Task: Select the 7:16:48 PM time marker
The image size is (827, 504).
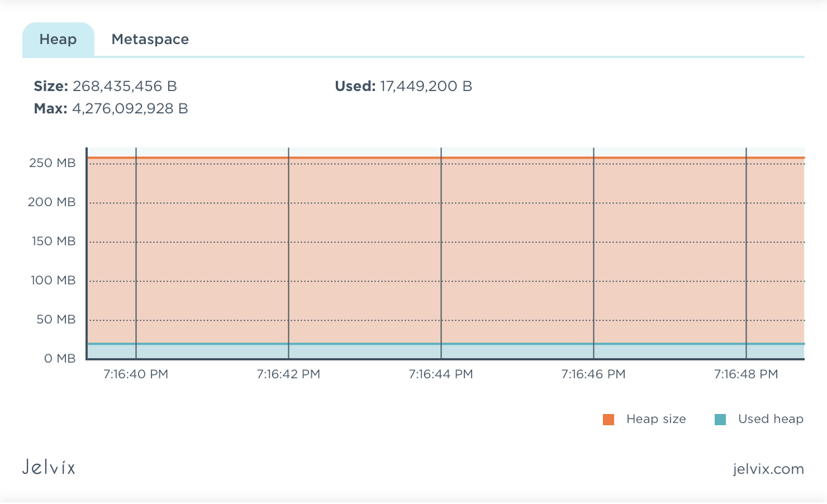Action: tap(746, 374)
